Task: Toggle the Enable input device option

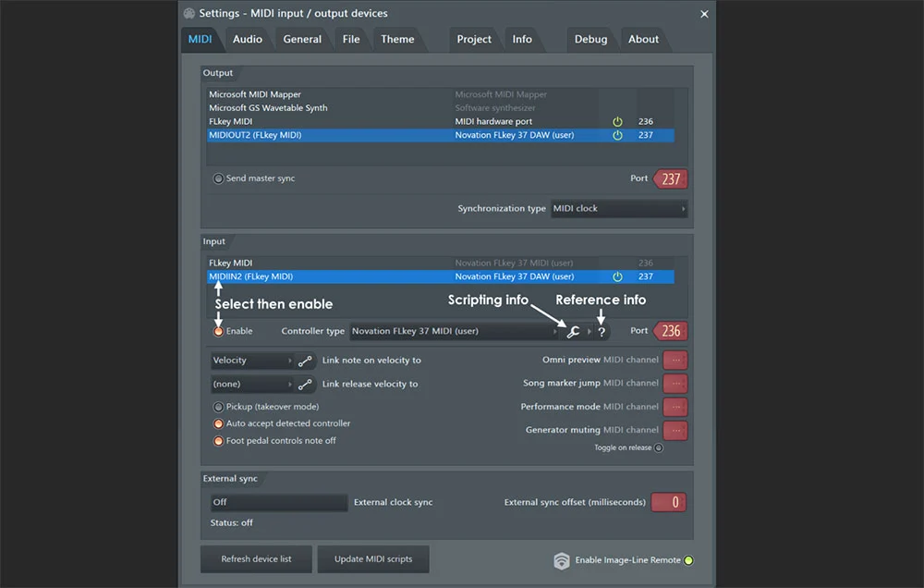Action: pos(219,331)
